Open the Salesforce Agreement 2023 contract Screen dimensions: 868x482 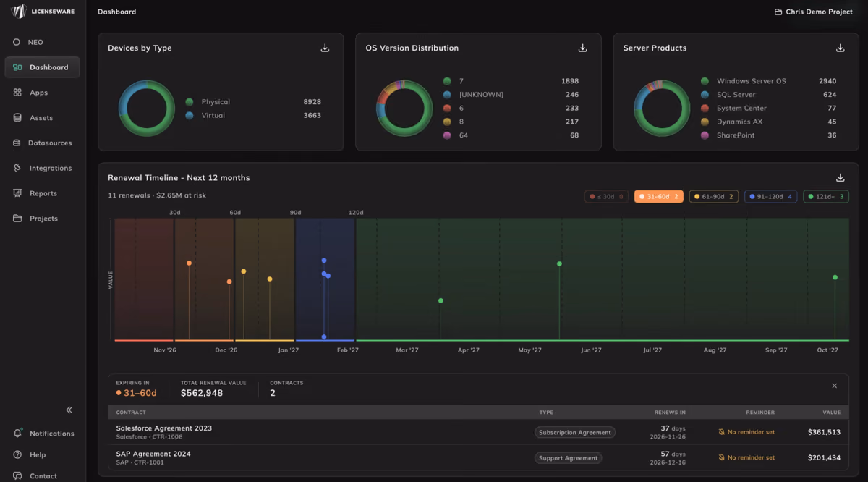pos(164,428)
